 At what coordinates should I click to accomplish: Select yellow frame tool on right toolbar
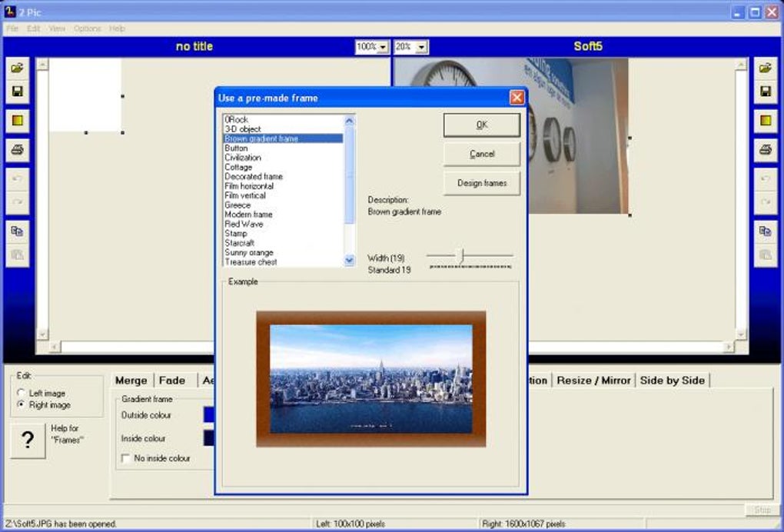point(766,121)
